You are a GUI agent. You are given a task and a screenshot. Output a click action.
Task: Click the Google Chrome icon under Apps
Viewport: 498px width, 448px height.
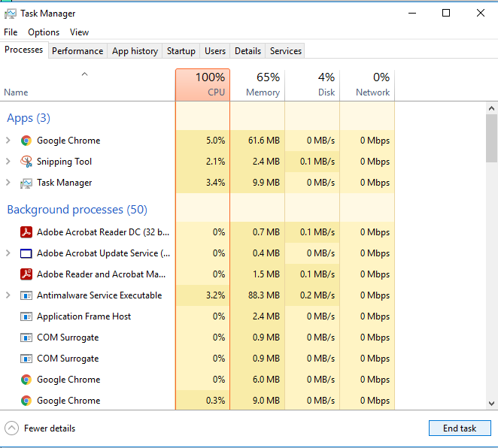(x=26, y=141)
